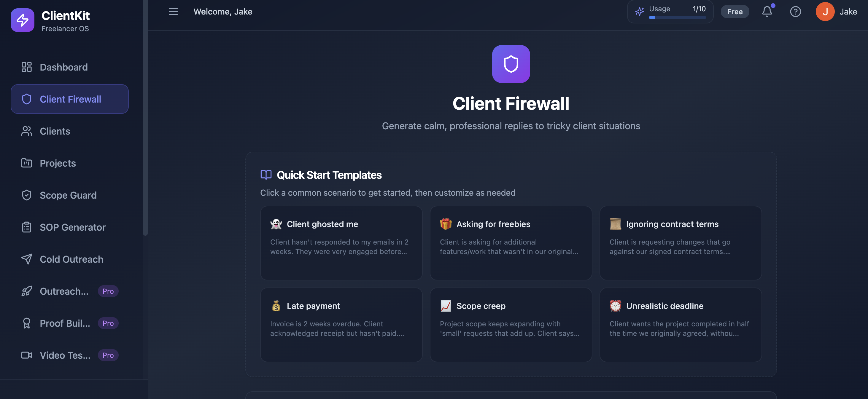Select the Cold Outreach send icon

[x=27, y=259]
